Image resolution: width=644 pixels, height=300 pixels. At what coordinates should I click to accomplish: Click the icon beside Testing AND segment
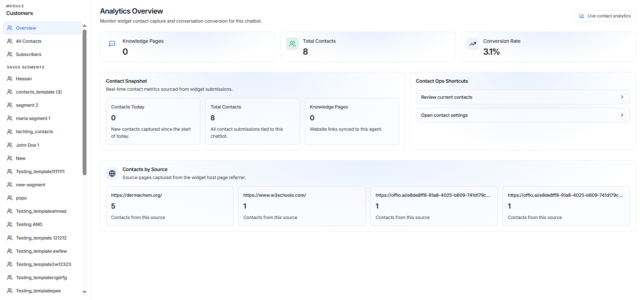tap(10, 224)
